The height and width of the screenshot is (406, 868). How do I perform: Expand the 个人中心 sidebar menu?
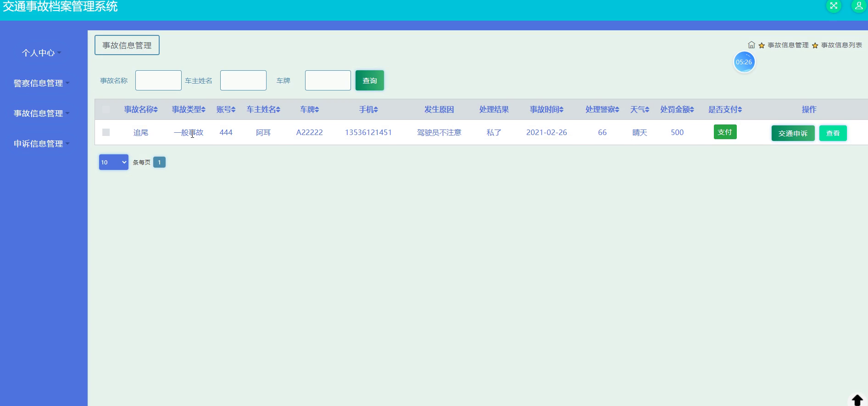pos(41,53)
